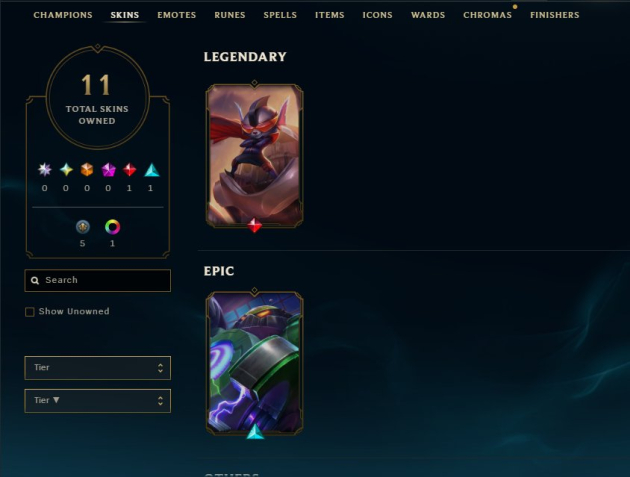
Task: Go to the Emotes tab
Action: tap(177, 15)
